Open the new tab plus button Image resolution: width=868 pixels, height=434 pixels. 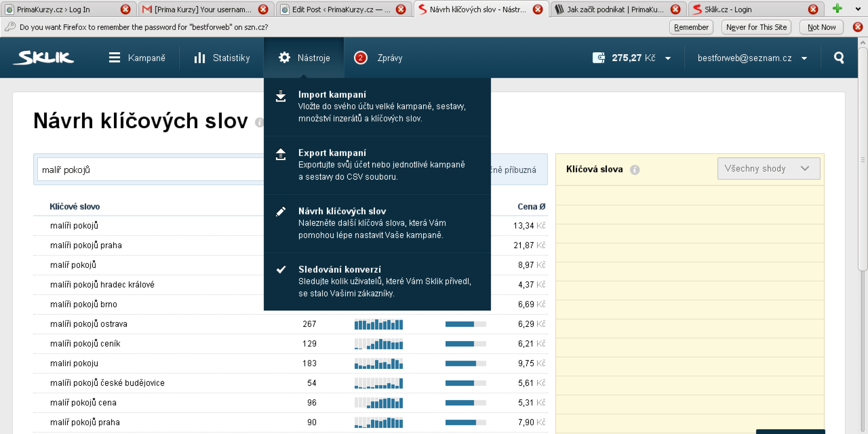(837, 9)
